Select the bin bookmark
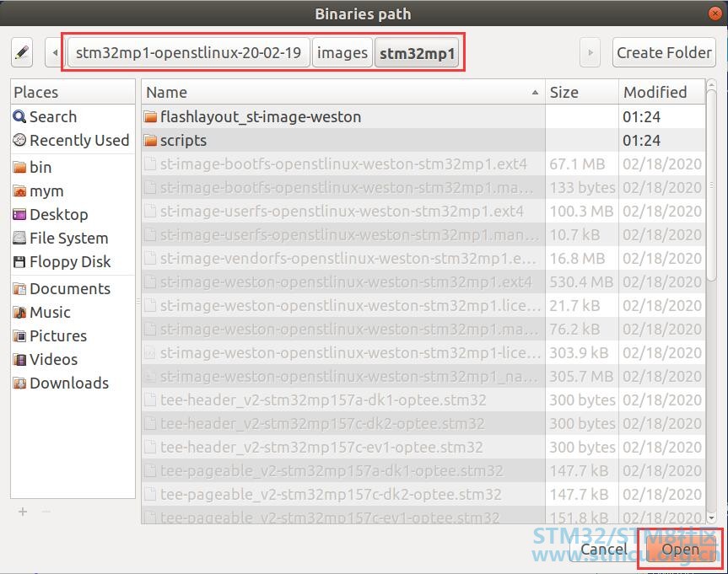This screenshot has width=728, height=574. tap(73, 167)
